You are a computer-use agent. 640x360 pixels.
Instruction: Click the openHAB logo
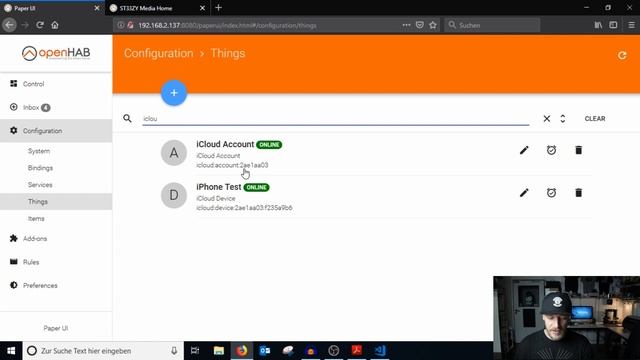(x=56, y=53)
